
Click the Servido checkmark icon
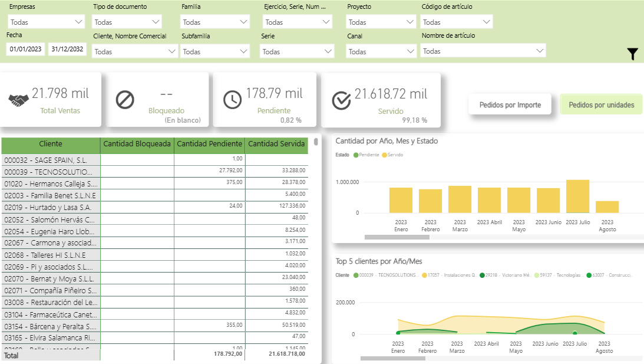(x=341, y=100)
